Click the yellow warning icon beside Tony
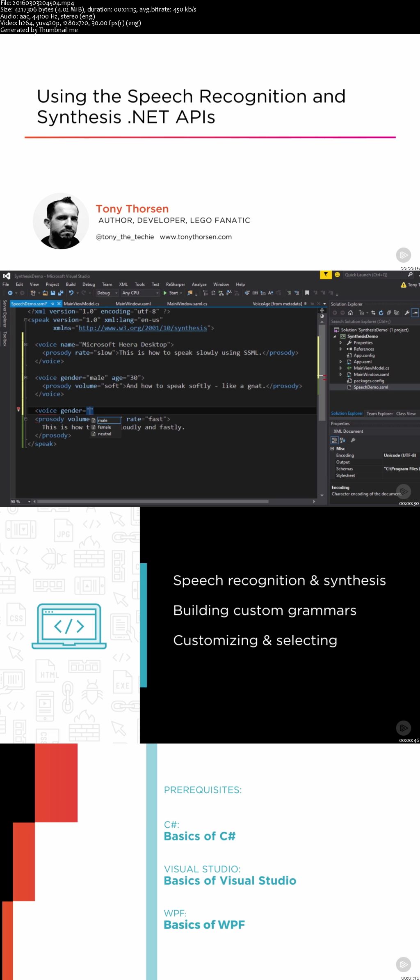 404,285
